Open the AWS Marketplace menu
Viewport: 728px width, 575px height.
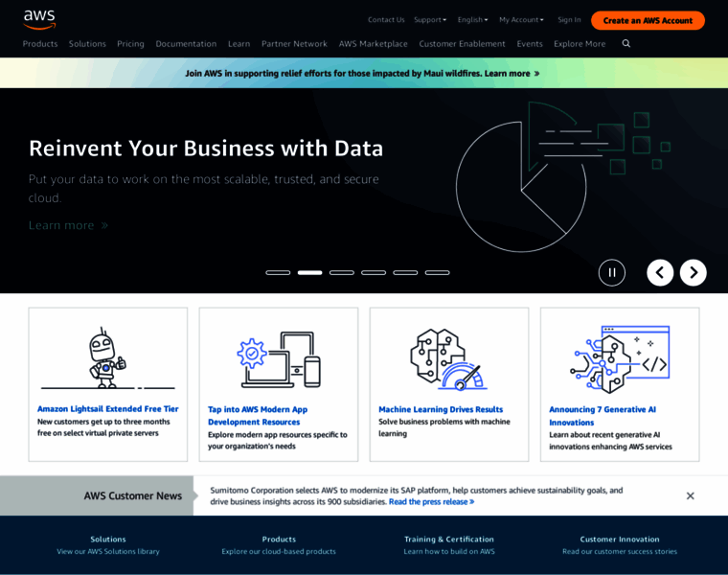click(x=374, y=44)
